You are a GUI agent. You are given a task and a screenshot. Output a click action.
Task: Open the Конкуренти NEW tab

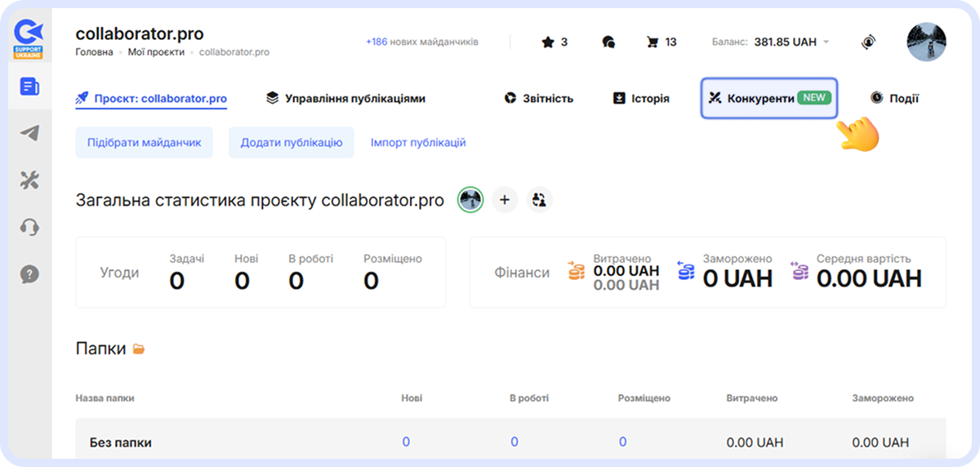click(769, 99)
